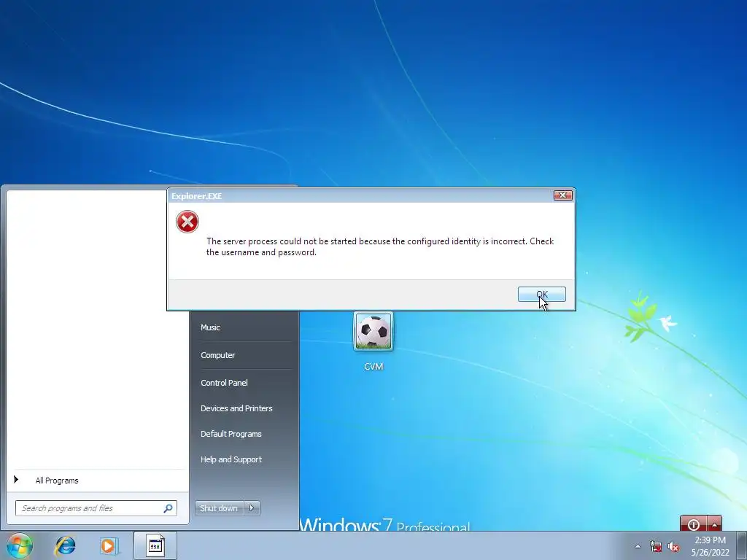Click the red error icon in the dialog
This screenshot has height=560, width=747.
click(187, 222)
